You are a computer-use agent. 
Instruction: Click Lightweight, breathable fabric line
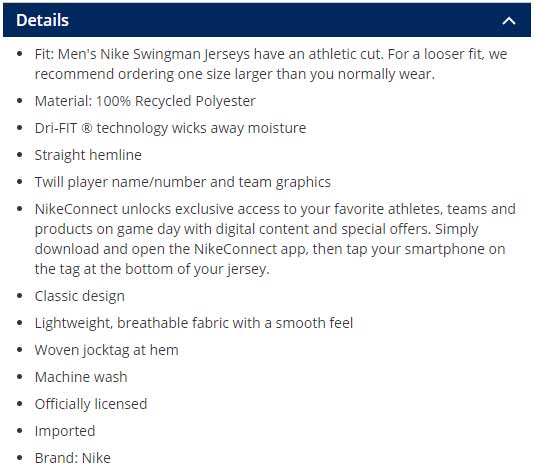(194, 323)
